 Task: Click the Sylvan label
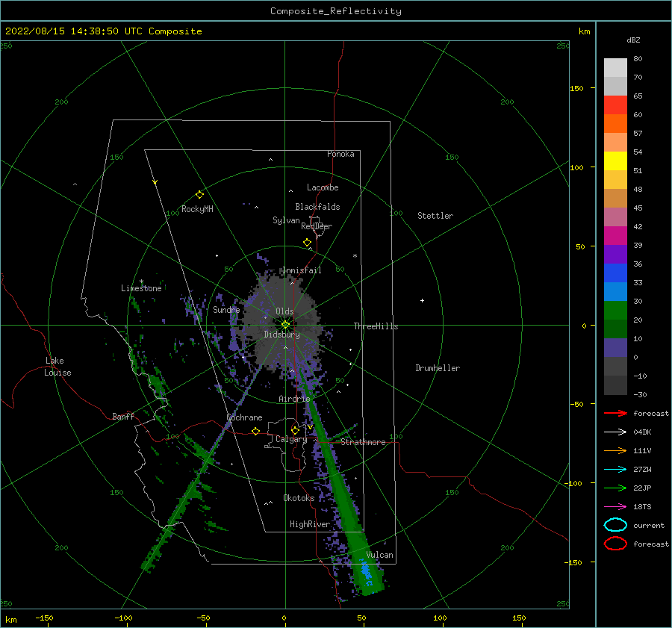tap(286, 220)
